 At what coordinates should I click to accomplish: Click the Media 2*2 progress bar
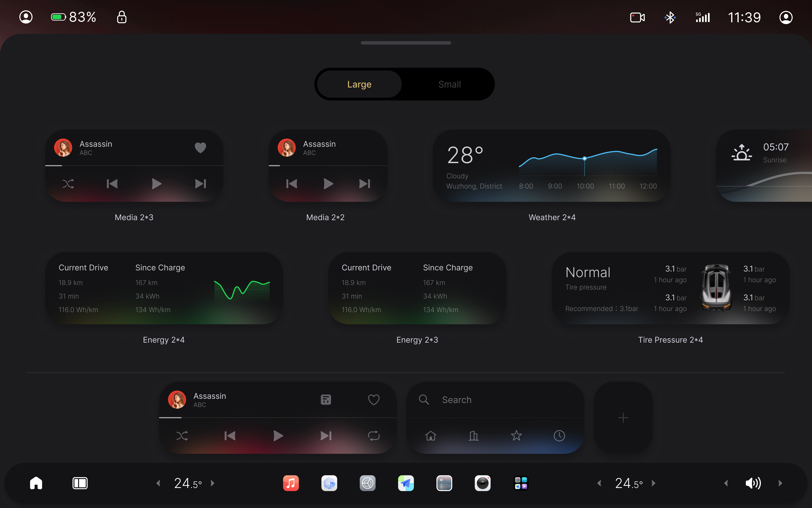click(328, 166)
